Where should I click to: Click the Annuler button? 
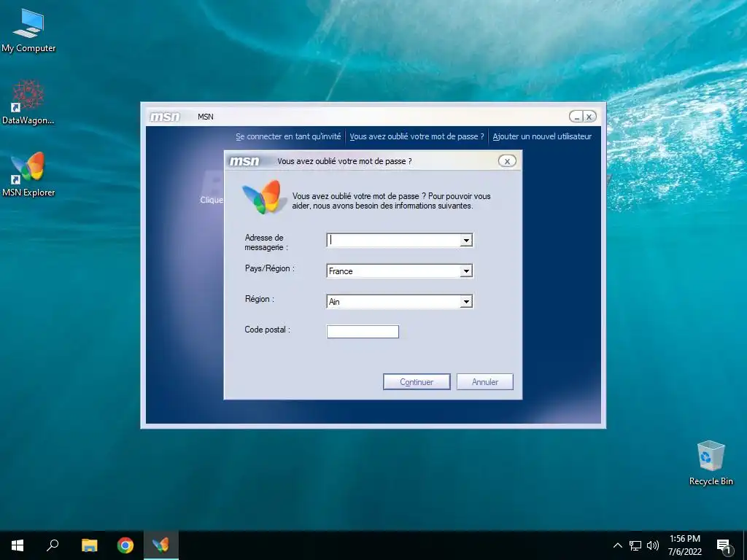click(485, 382)
